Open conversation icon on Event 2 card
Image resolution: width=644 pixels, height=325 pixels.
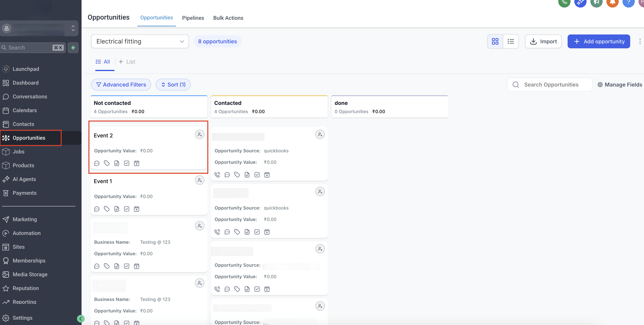pyautogui.click(x=97, y=163)
